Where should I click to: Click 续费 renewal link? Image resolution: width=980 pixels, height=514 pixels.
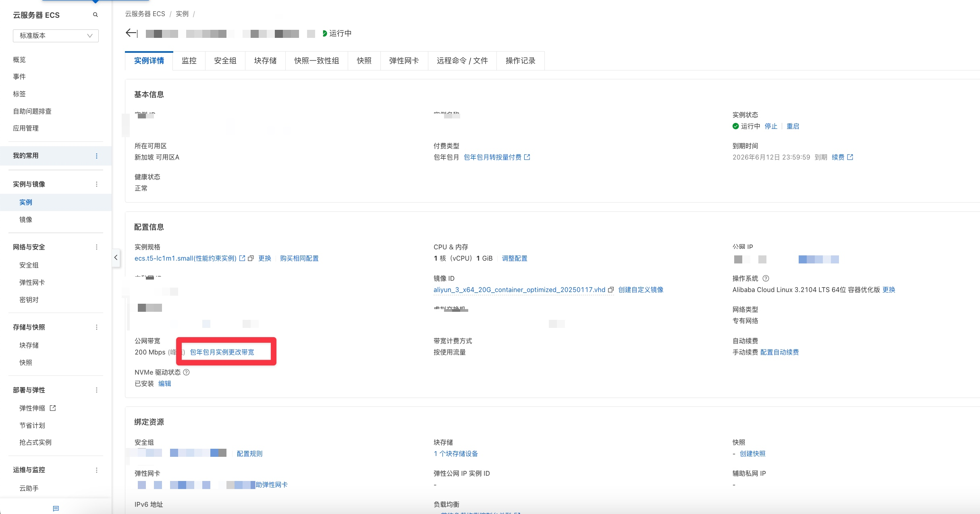[838, 157]
